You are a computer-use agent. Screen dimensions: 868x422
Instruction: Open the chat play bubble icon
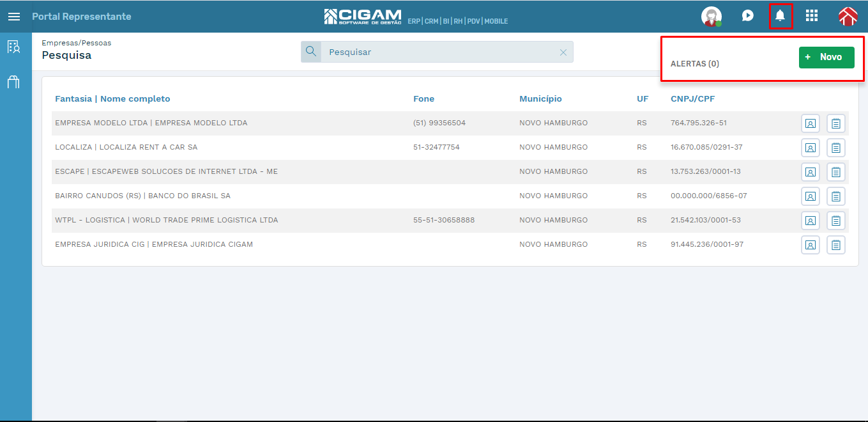pos(748,16)
